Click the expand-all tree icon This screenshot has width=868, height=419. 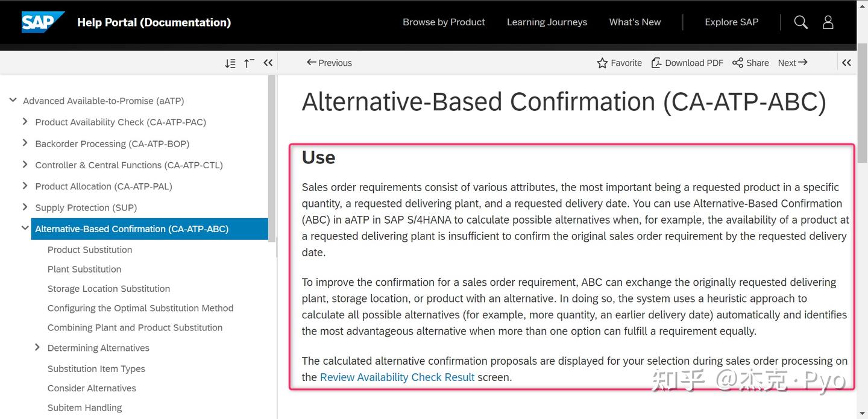[230, 63]
